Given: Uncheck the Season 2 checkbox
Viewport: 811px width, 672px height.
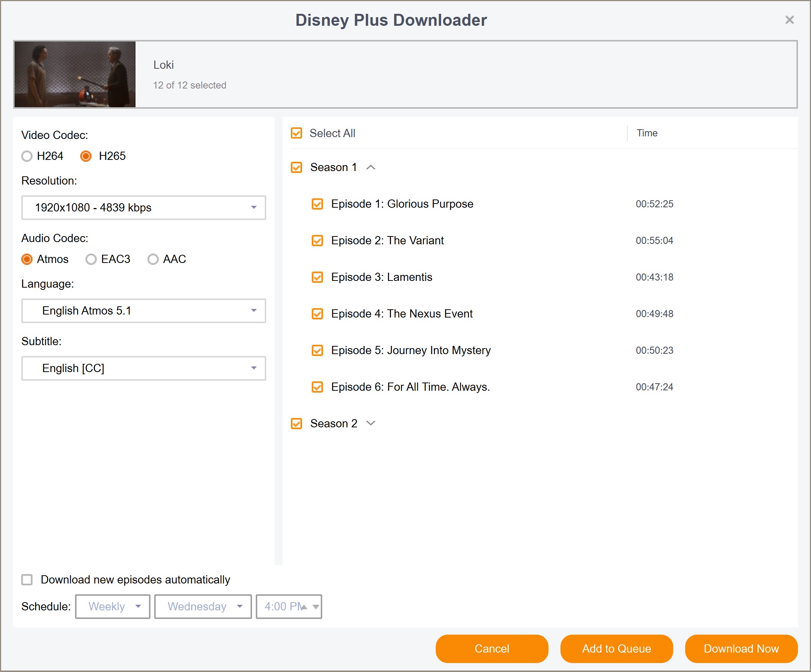Looking at the screenshot, I should [296, 424].
